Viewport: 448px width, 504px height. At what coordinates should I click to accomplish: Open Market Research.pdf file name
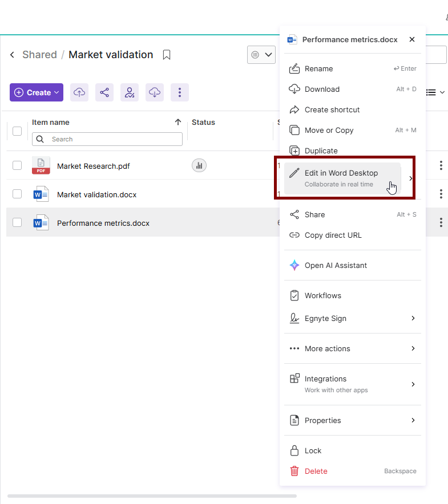pyautogui.click(x=94, y=166)
